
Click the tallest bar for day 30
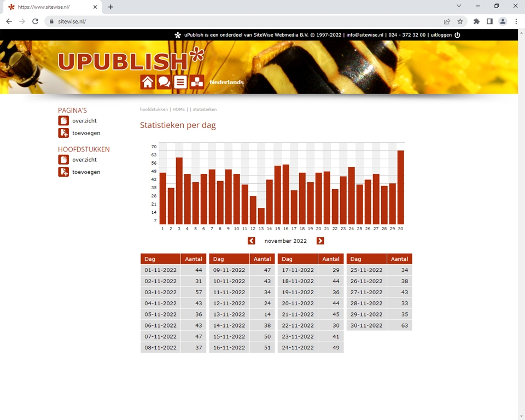(400, 187)
